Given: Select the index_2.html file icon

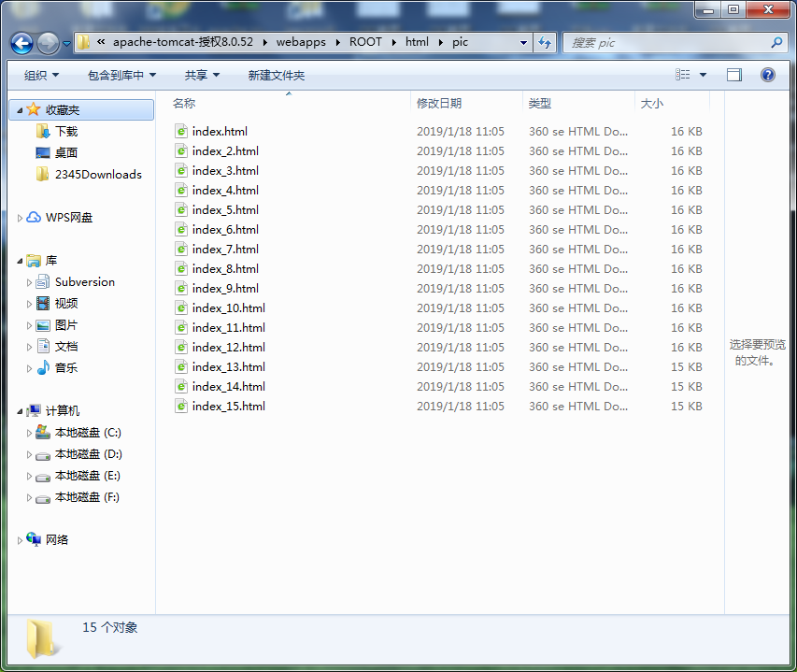Looking at the screenshot, I should point(181,151).
